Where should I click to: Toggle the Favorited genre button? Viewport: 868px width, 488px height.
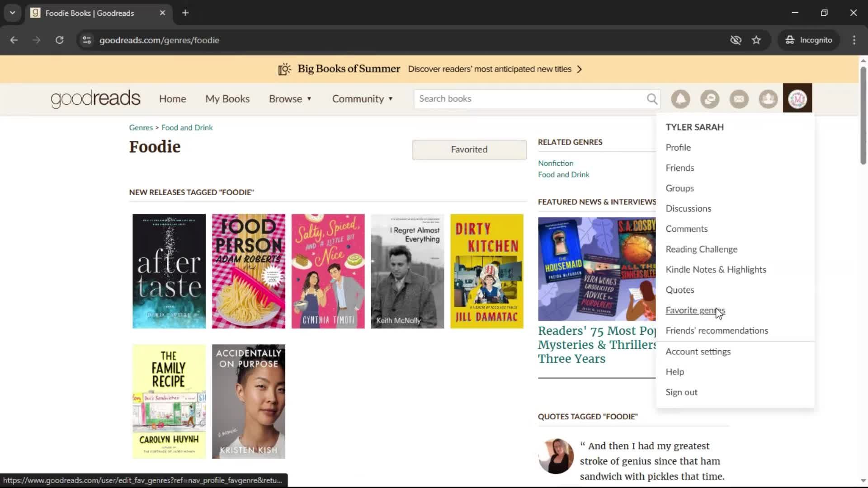pos(469,150)
